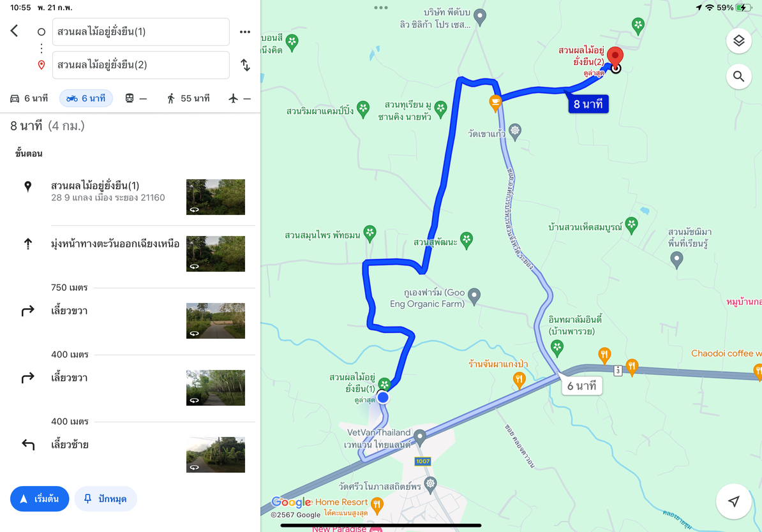Tap the เริ่มต้น start navigation button

click(40, 498)
